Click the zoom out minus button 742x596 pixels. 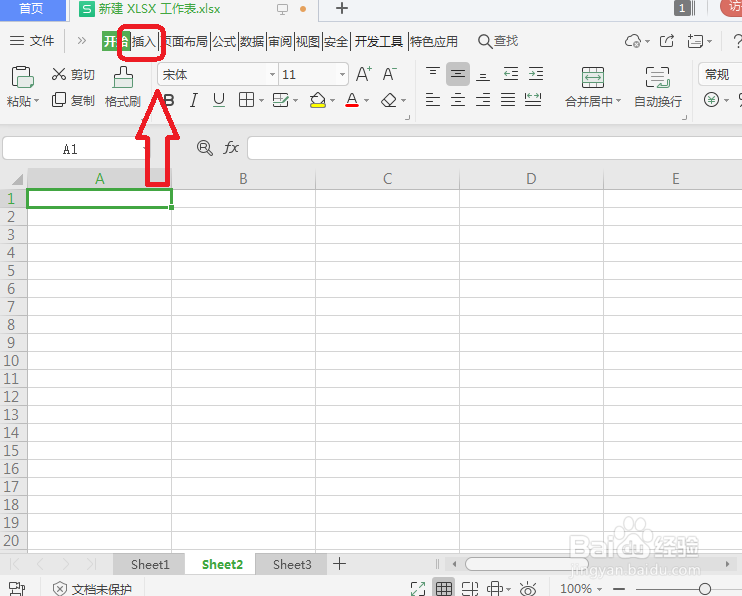618,588
